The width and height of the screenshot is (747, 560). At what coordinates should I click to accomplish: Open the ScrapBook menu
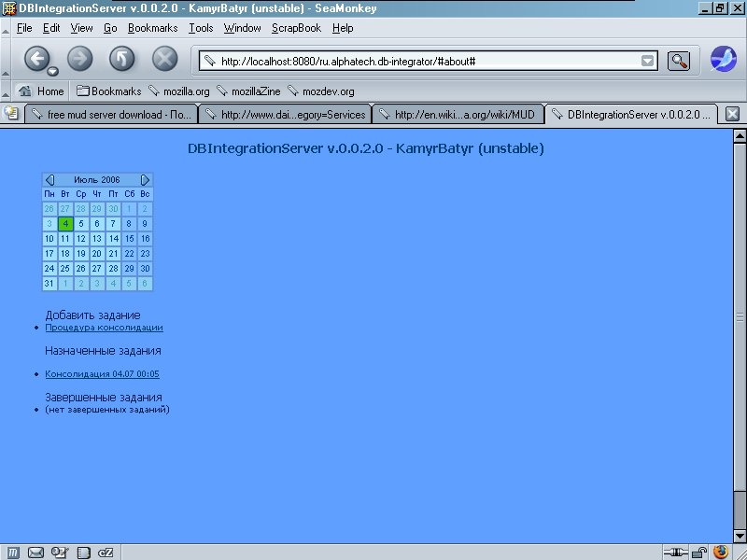click(x=296, y=28)
